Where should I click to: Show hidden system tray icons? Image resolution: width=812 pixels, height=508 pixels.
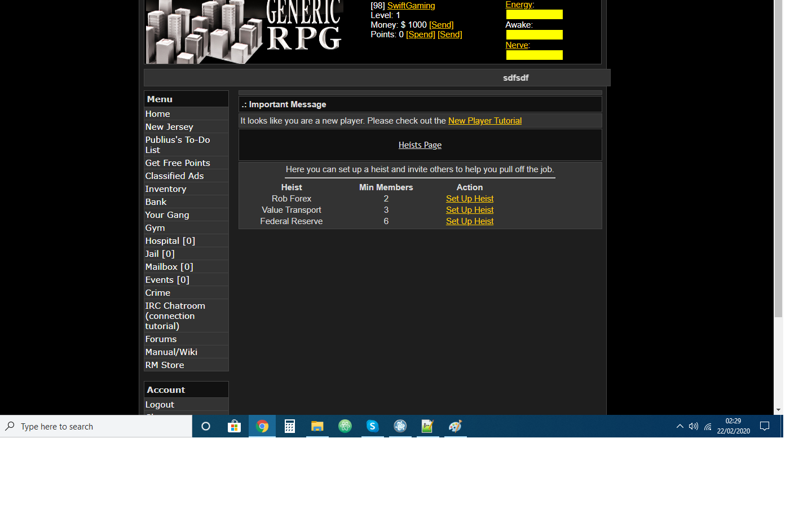[x=679, y=427]
